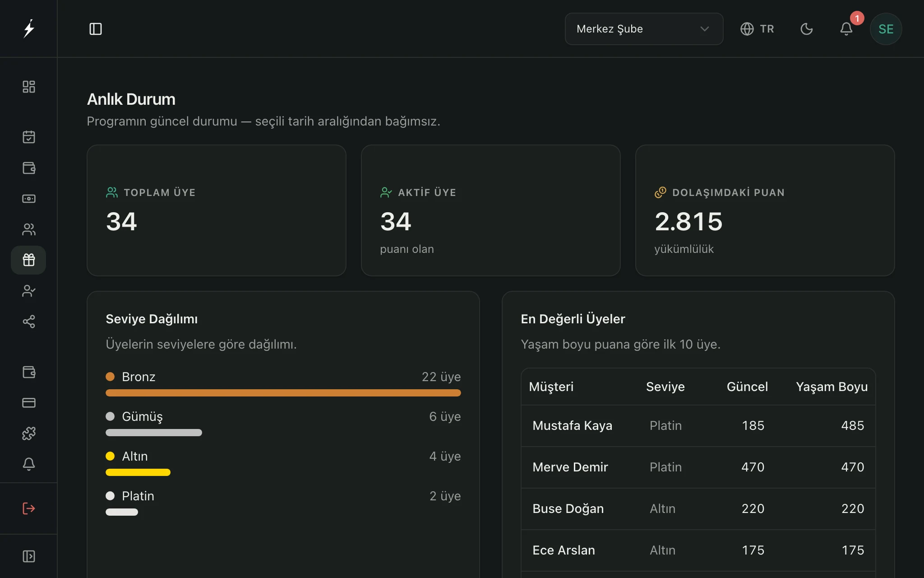Click the Seviye Dağılımı heading
This screenshot has width=924, height=578.
(152, 319)
